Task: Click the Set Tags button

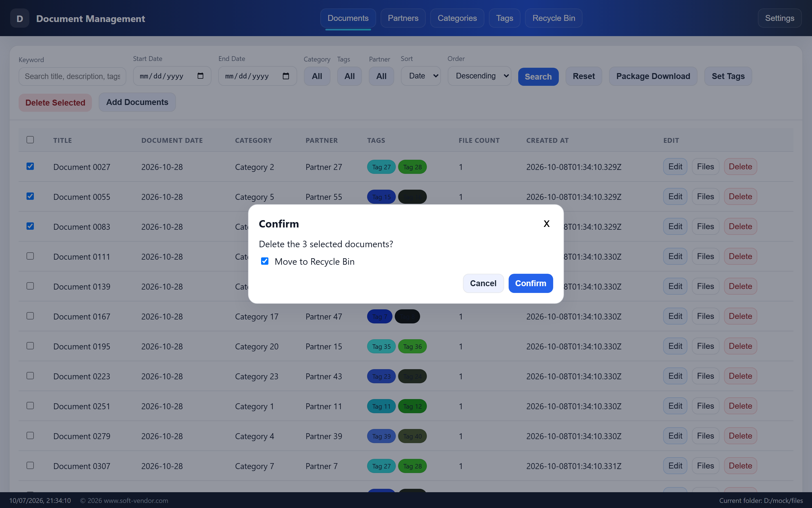Action: (728, 76)
